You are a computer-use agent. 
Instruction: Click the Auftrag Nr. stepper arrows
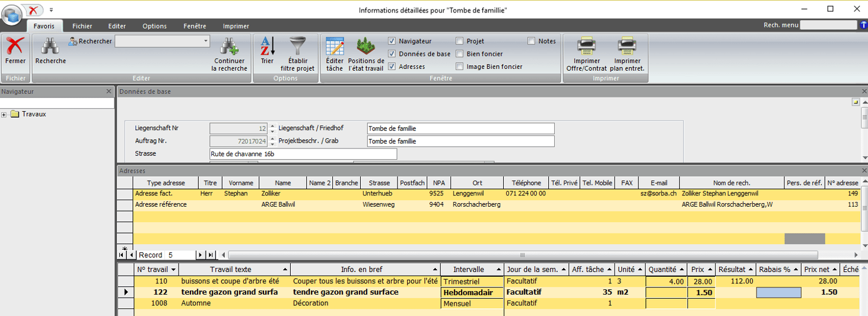click(x=272, y=141)
